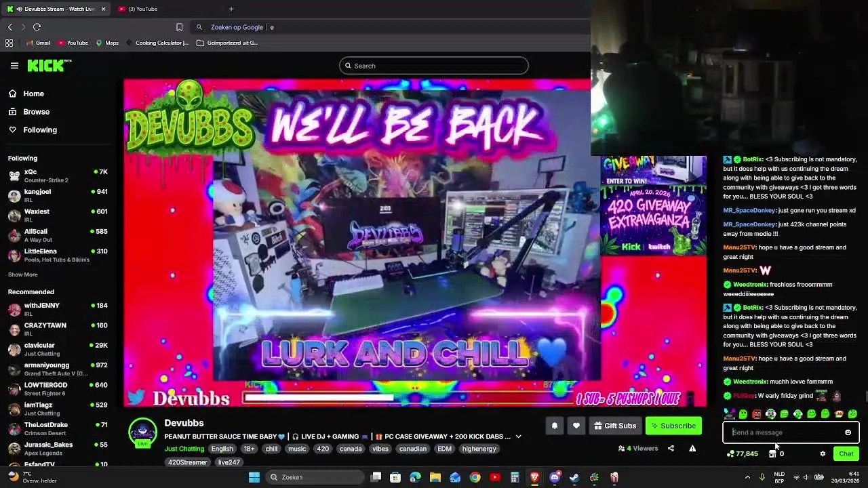This screenshot has width=868, height=488.
Task: Select the highenergy tag
Action: (479, 449)
